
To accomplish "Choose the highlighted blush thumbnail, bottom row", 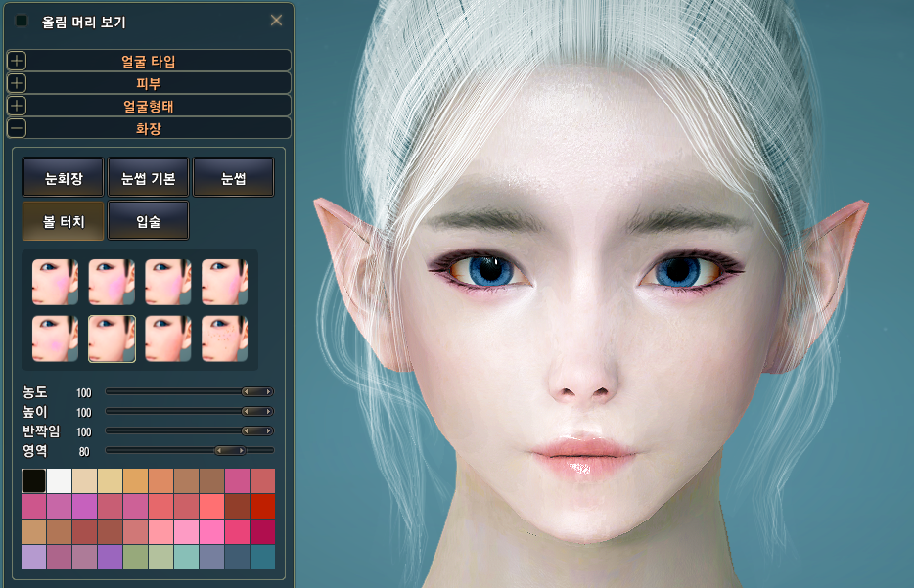I will point(112,339).
